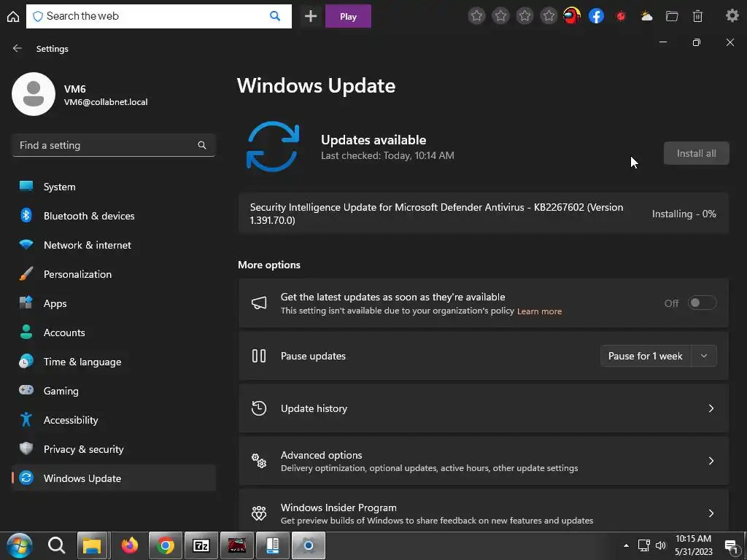Image resolution: width=747 pixels, height=560 pixels.
Task: Open Accounts settings category
Action: click(113, 332)
